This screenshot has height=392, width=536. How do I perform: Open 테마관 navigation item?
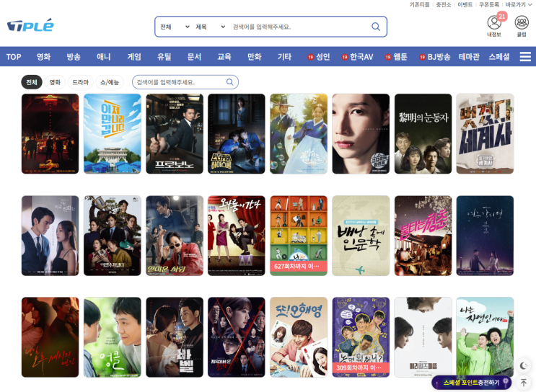click(x=469, y=57)
